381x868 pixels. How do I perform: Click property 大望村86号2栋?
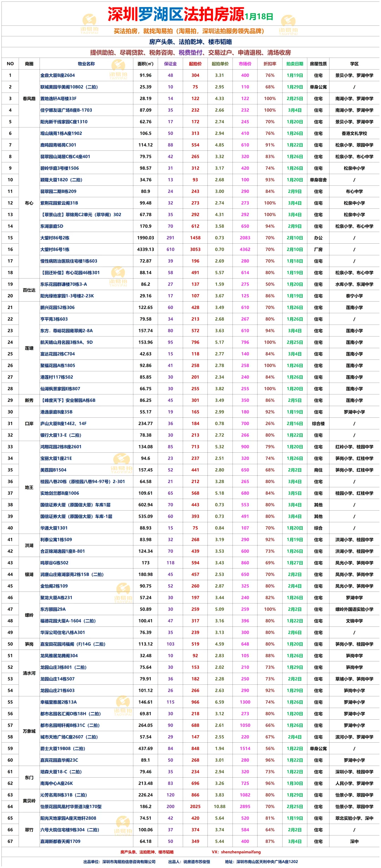pyautogui.click(x=55, y=238)
